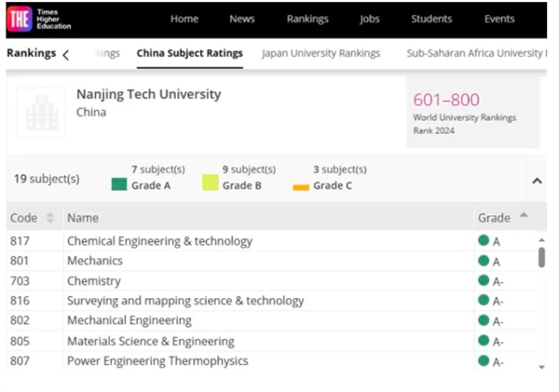Click the Grade A green swatch
559x392 pixels.
(119, 184)
